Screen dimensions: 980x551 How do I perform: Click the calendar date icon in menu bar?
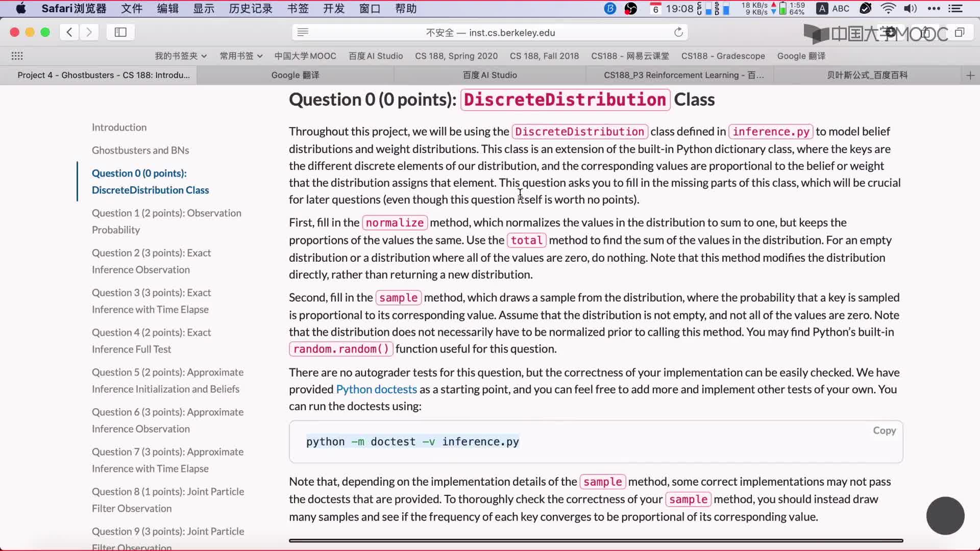pyautogui.click(x=655, y=9)
